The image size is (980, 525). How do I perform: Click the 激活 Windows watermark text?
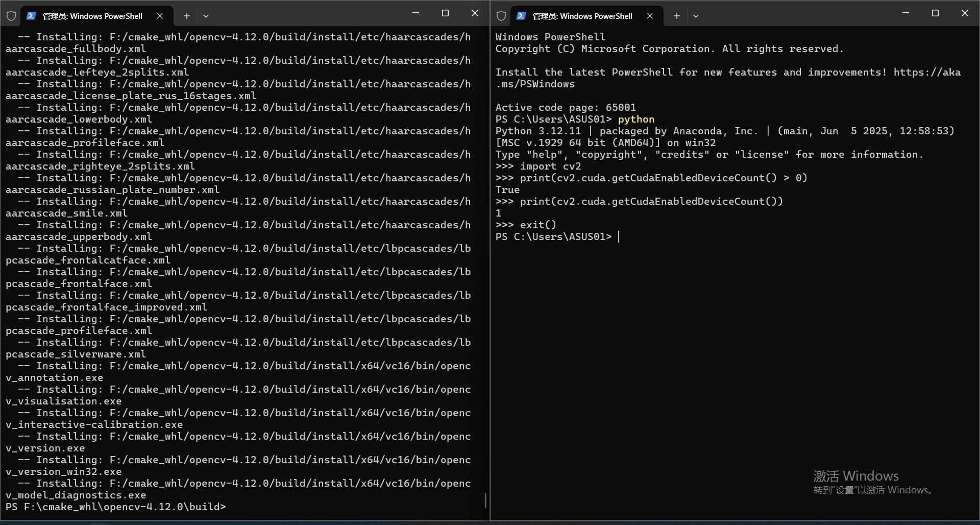[x=856, y=475]
